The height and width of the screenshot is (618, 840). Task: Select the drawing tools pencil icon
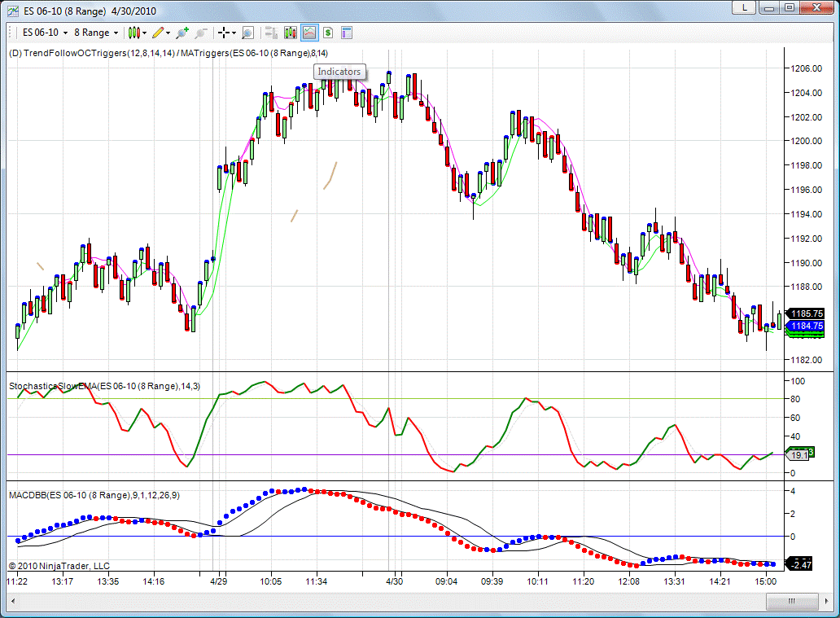(158, 33)
